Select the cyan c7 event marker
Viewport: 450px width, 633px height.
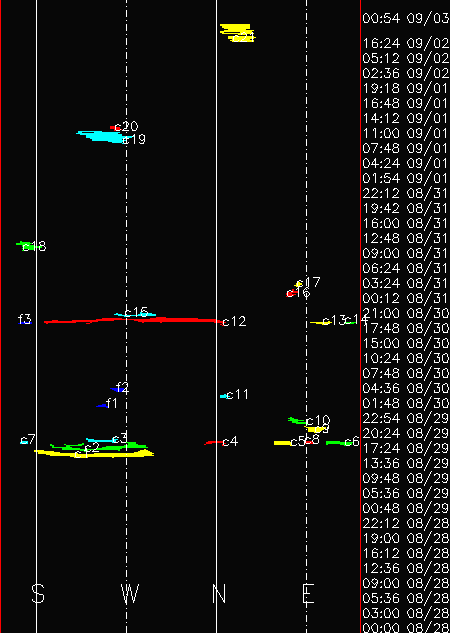[x=24, y=442]
